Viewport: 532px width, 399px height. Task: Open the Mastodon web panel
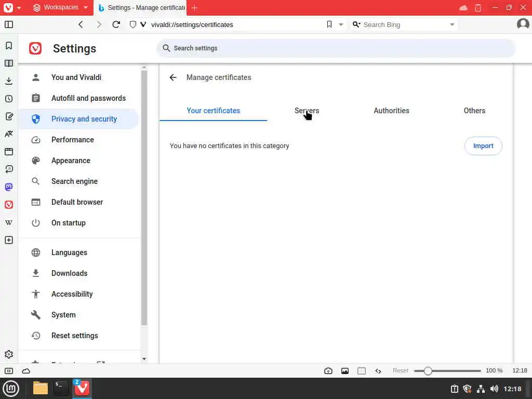9,187
